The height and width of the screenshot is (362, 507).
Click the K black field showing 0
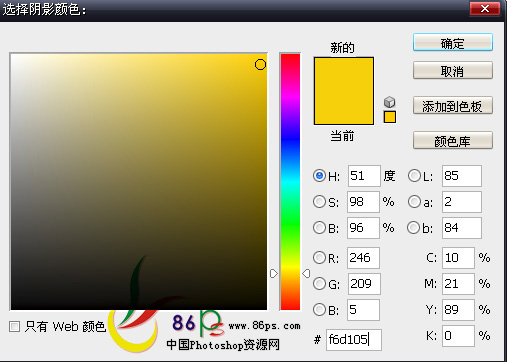pos(458,336)
